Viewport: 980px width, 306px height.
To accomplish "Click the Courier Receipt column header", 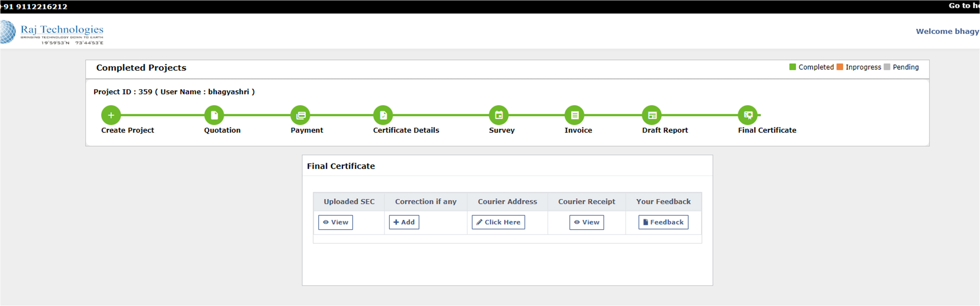I will [587, 202].
